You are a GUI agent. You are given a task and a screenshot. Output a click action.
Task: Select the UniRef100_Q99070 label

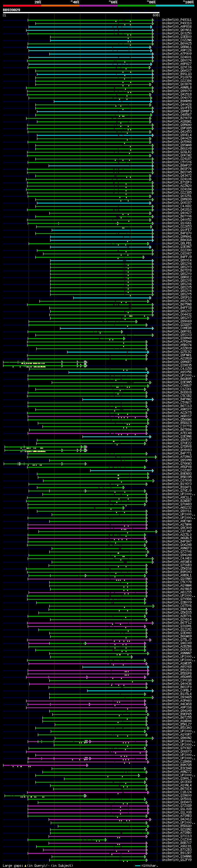pyautogui.click(x=176, y=91)
